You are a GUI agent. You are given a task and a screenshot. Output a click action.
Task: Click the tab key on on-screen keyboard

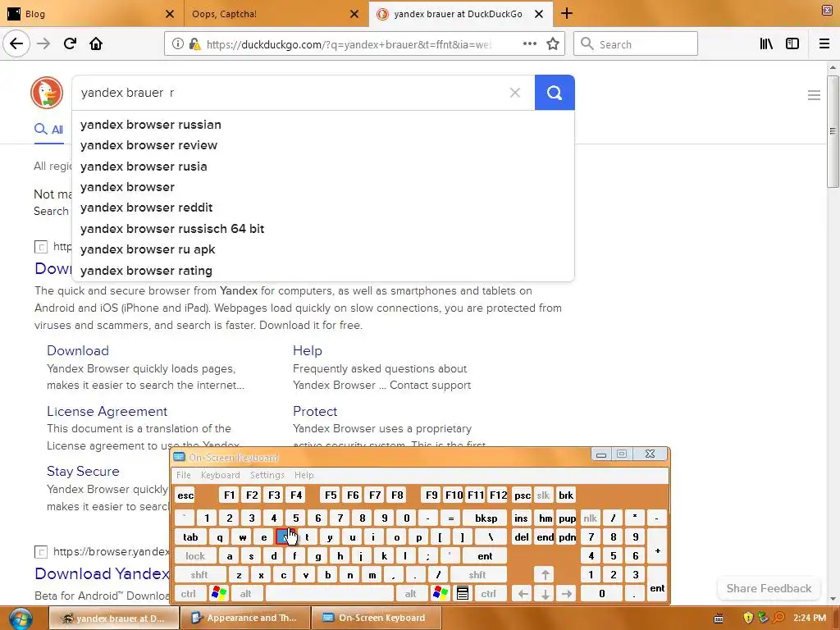pyautogui.click(x=190, y=536)
